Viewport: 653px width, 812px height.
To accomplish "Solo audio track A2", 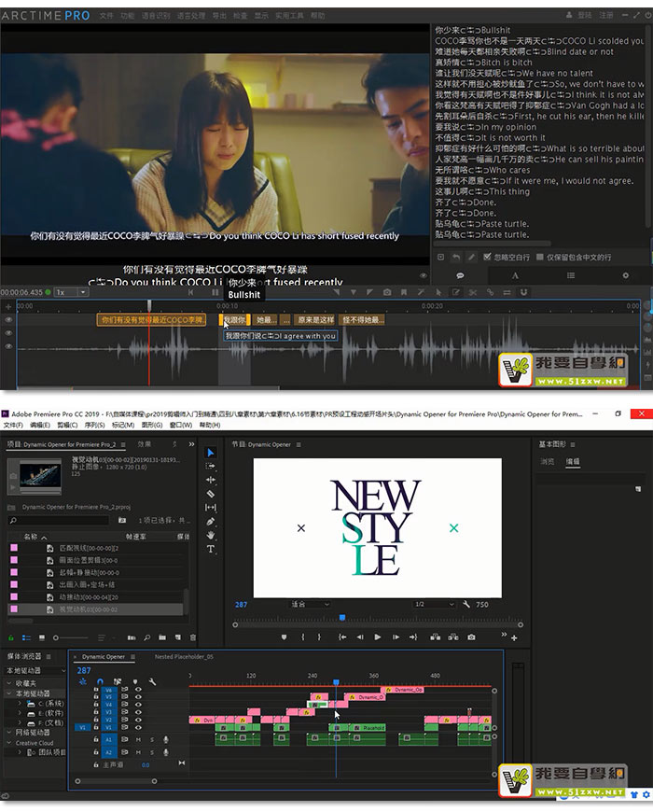I will pos(152,752).
